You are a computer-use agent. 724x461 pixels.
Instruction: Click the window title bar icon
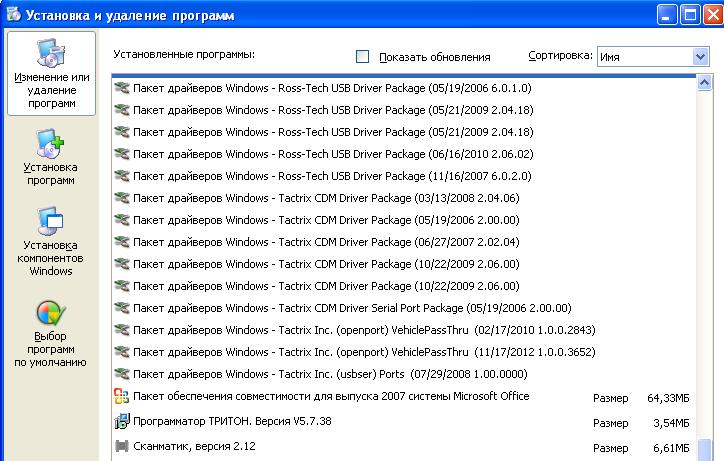pos(13,14)
